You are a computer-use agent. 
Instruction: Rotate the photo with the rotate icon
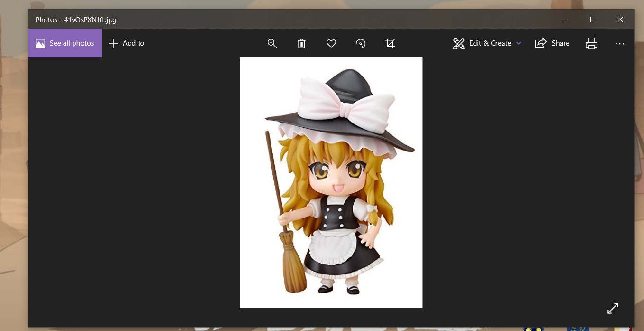(x=361, y=44)
